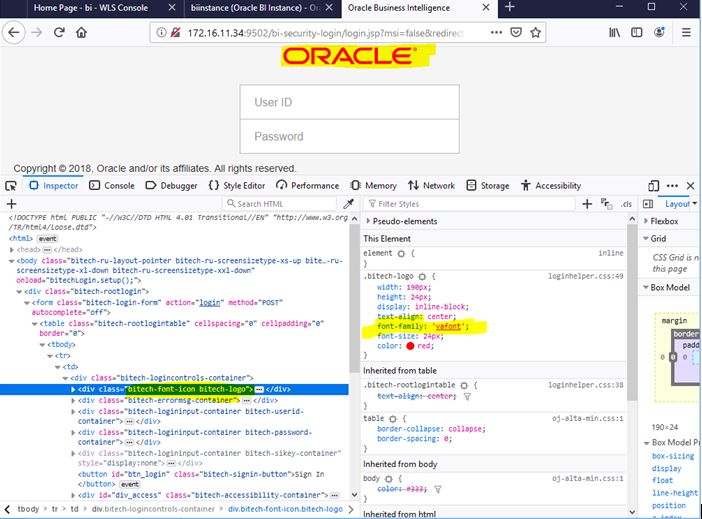Add a new CSS rule
The image size is (702, 519).
587,204
